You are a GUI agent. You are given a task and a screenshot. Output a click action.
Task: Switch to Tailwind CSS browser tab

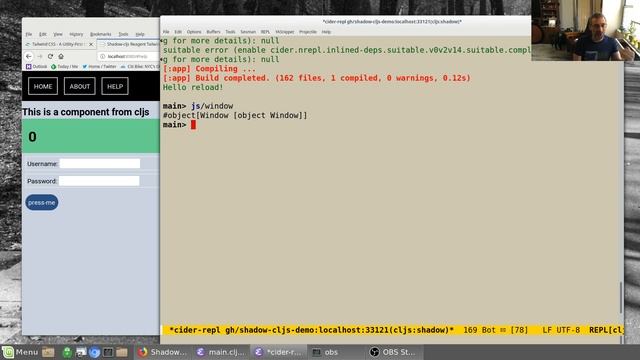(60, 44)
